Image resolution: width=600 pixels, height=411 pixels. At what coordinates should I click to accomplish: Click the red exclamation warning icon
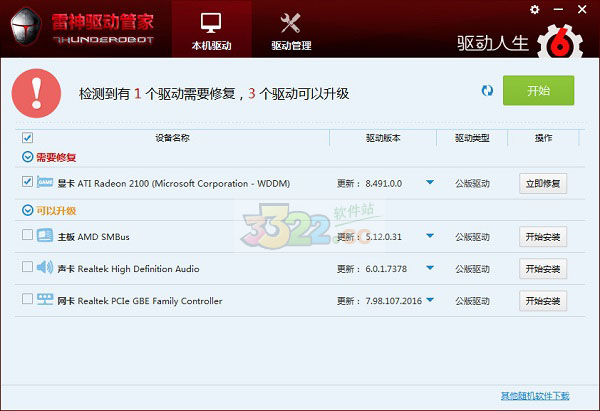(x=36, y=93)
